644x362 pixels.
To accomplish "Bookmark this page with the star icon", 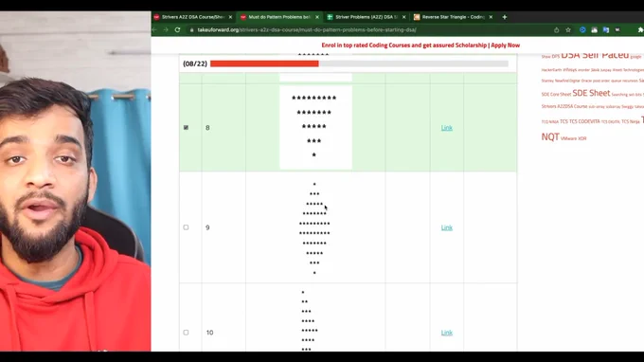I will pyautogui.click(x=568, y=30).
